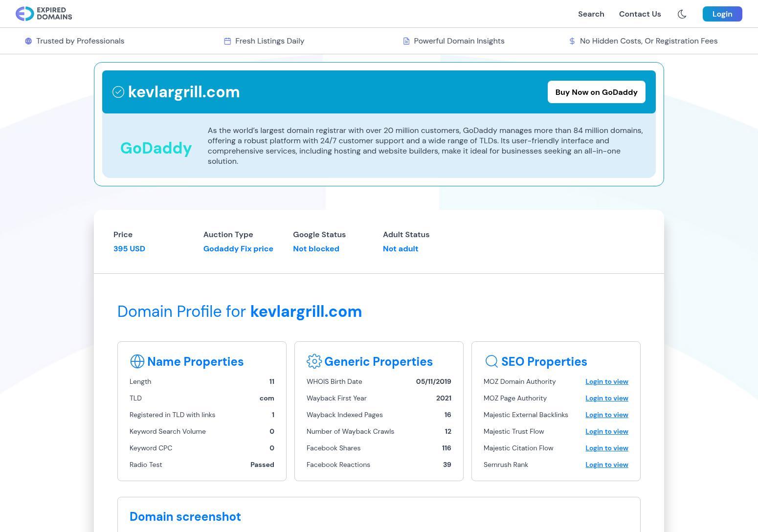Click Login to view for MOZ Domain Authority
This screenshot has width=758, height=532.
point(606,381)
